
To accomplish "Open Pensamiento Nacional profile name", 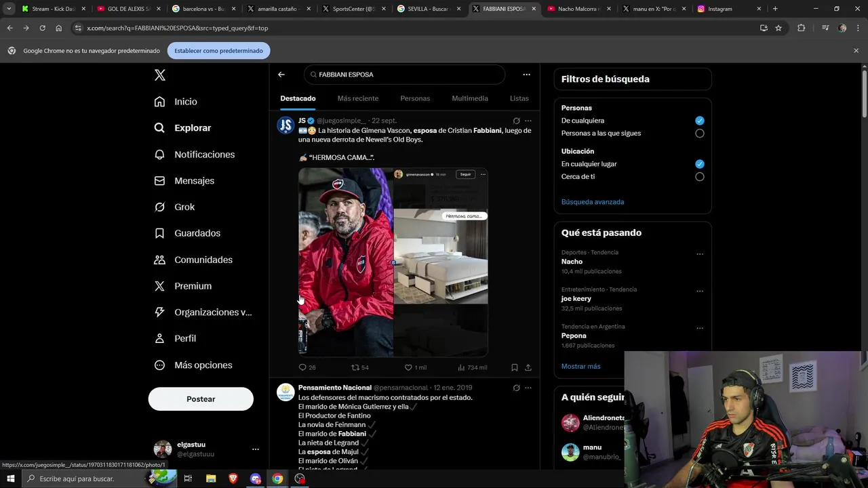I will 335,388.
